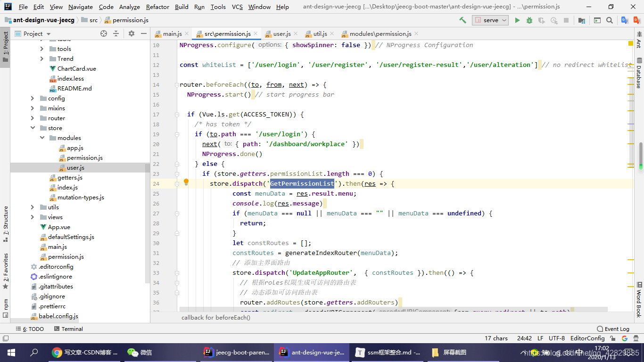Hide the Project panel with minus icon
Viewport: 644px width, 362px height.
[x=144, y=33]
